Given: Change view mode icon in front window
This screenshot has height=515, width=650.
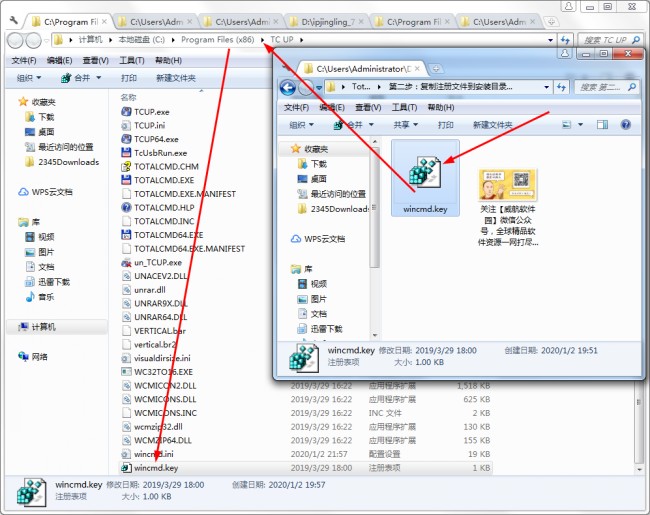Looking at the screenshot, I should (566, 124).
